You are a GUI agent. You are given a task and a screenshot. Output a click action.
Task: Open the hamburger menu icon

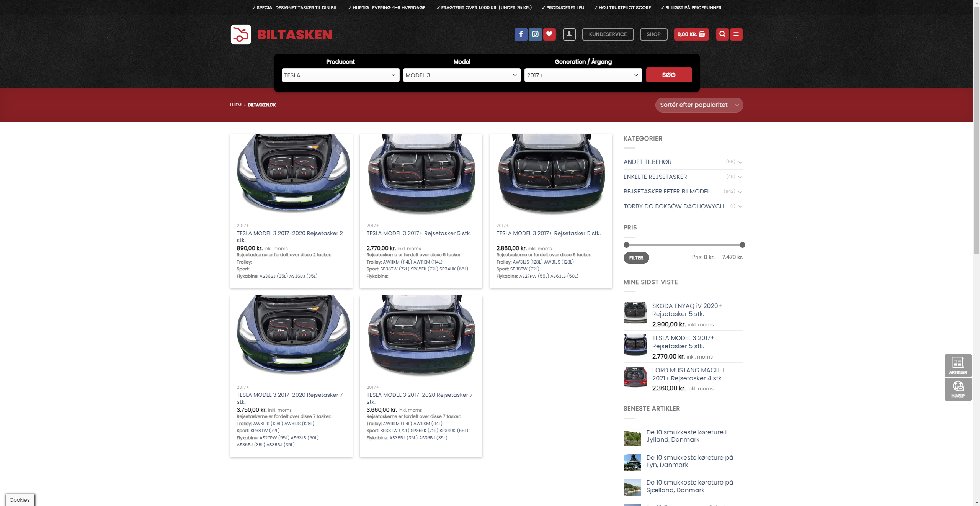(x=736, y=34)
